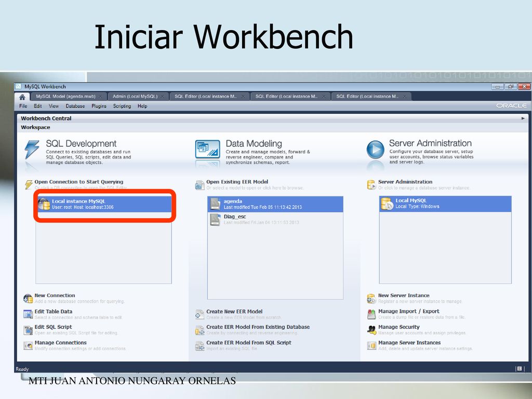This screenshot has height=399, width=532.
Task: Open the Edit menu
Action: (x=37, y=106)
